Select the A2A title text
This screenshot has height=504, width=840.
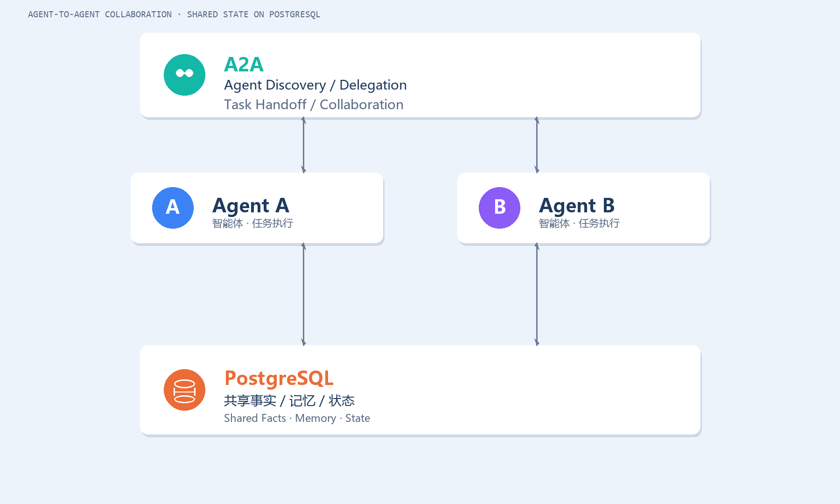[x=244, y=64]
